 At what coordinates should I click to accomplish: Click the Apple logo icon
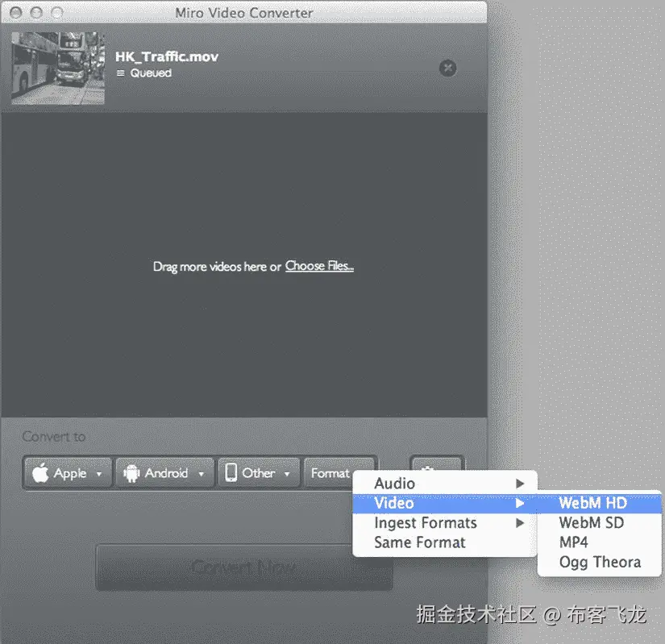coord(41,472)
